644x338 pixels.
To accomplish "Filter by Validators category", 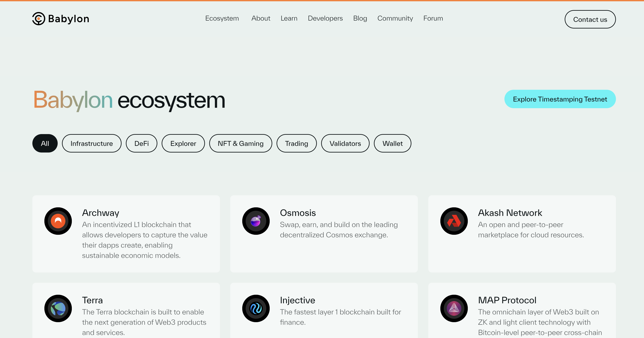I will click(345, 143).
